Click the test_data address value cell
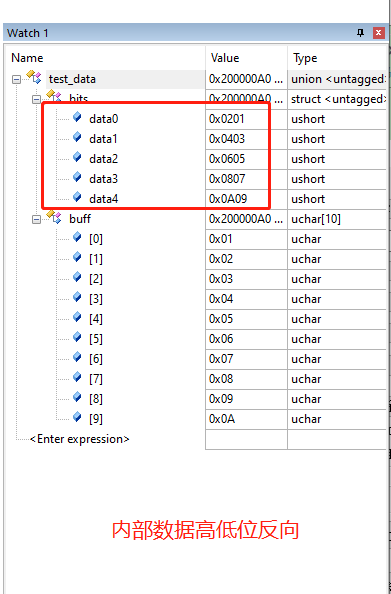391x594 pixels. (246, 79)
